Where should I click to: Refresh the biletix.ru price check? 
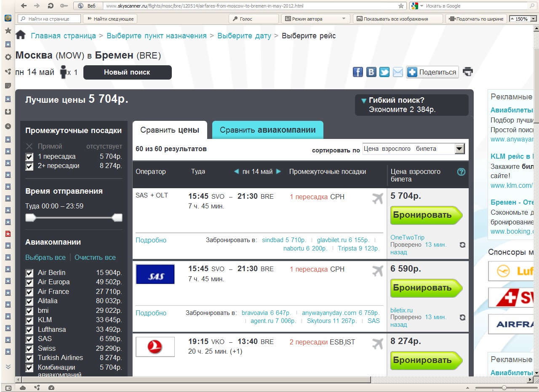click(462, 317)
